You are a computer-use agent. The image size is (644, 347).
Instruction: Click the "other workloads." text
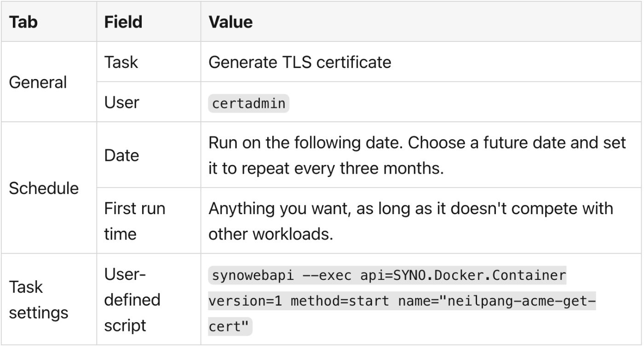(270, 234)
